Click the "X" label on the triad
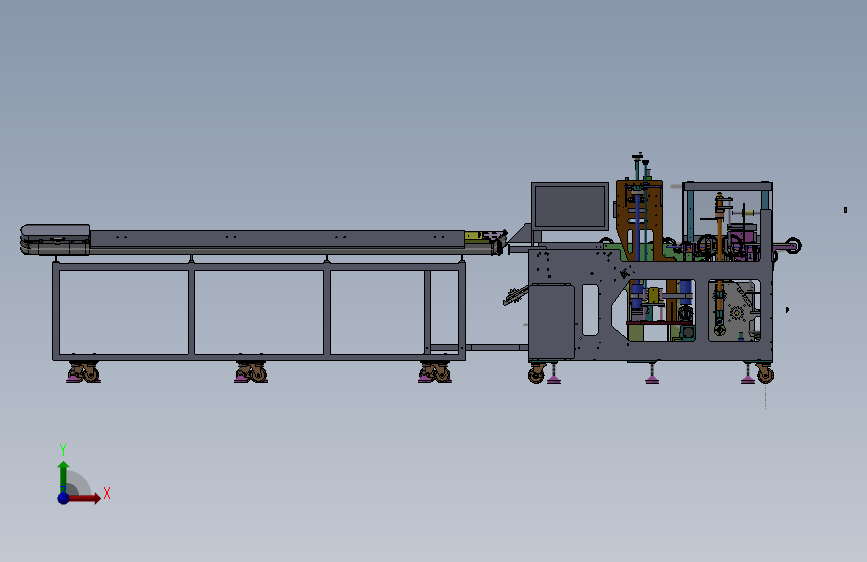Screen dimensions: 867x562 (107, 493)
